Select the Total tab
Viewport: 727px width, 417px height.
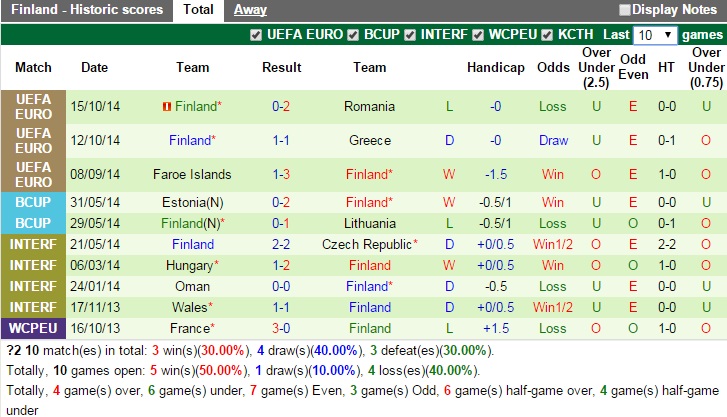(x=198, y=10)
